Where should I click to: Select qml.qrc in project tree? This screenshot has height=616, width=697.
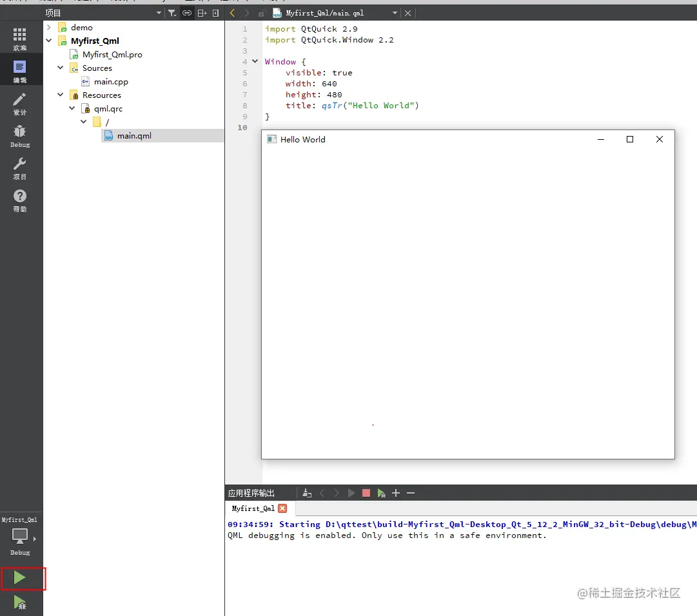pos(108,108)
